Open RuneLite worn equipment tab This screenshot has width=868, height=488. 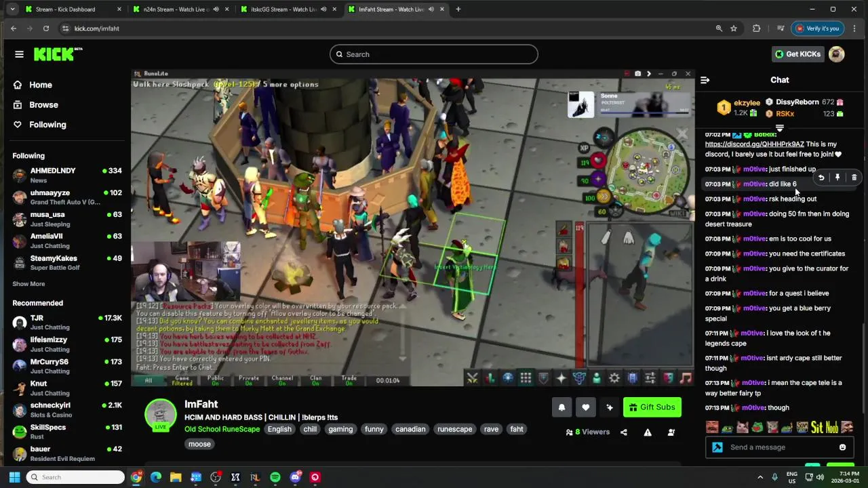tap(543, 378)
